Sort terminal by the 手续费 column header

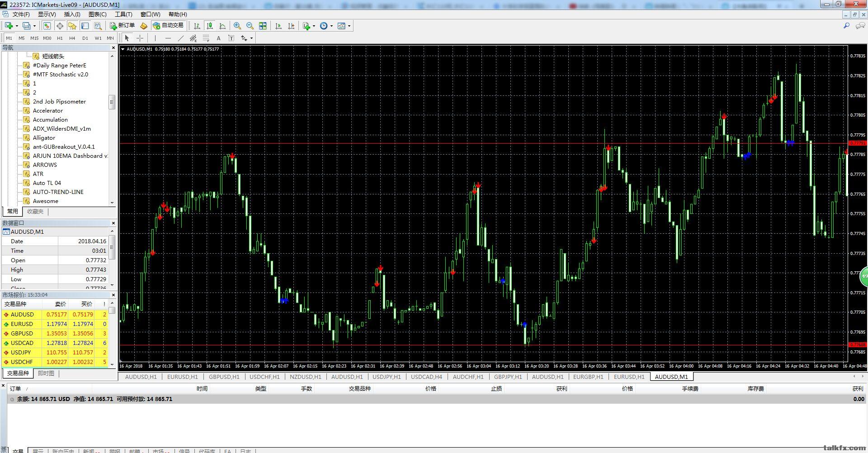[x=690, y=388]
